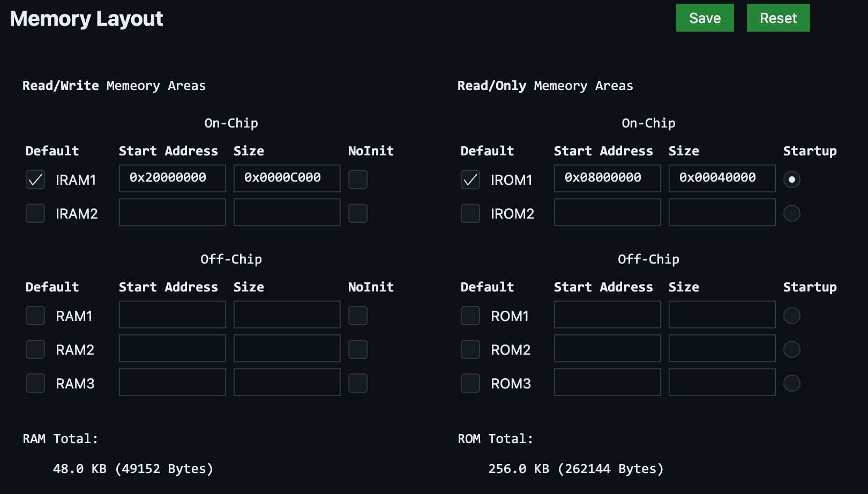868x494 pixels.
Task: Click the IRAM1 size field
Action: click(x=287, y=178)
